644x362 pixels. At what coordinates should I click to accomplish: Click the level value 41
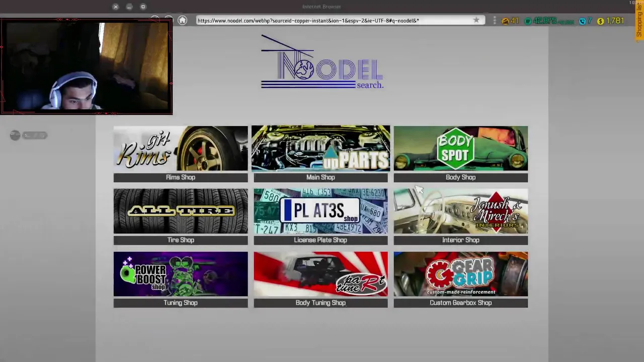point(514,21)
